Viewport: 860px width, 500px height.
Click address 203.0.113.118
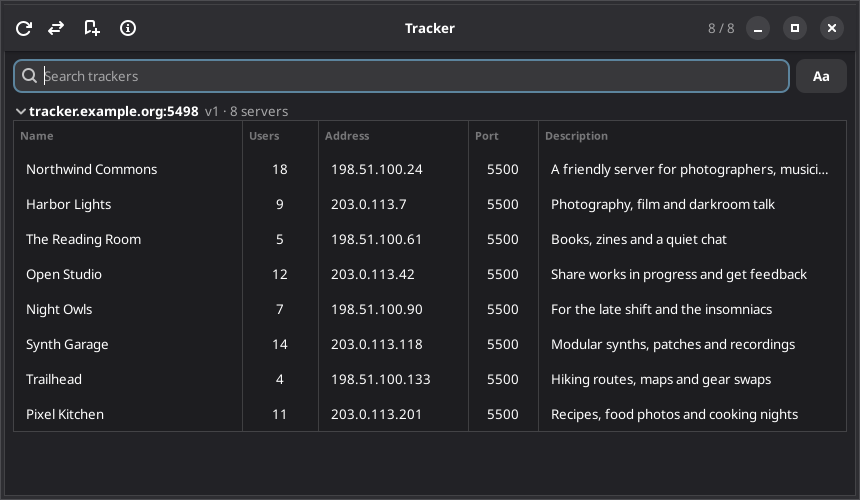pyautogui.click(x=376, y=345)
